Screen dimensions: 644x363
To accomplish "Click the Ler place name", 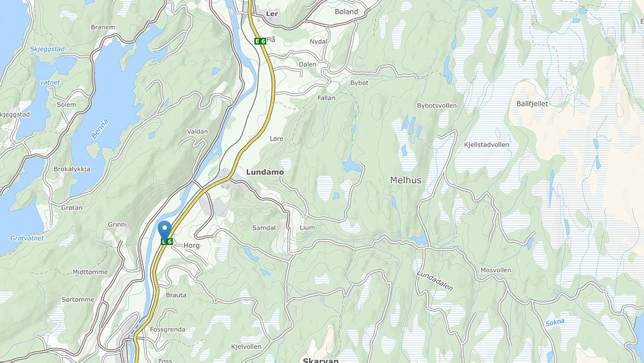I will 272,13.
